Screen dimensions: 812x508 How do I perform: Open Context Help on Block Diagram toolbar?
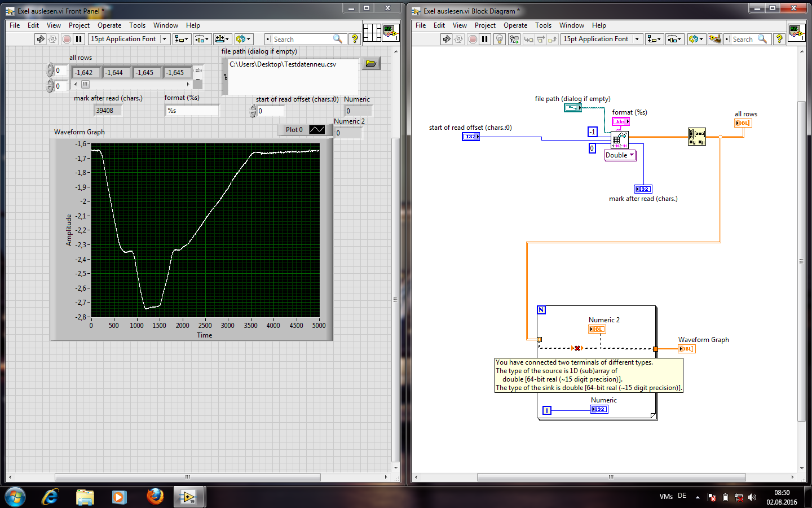point(779,39)
